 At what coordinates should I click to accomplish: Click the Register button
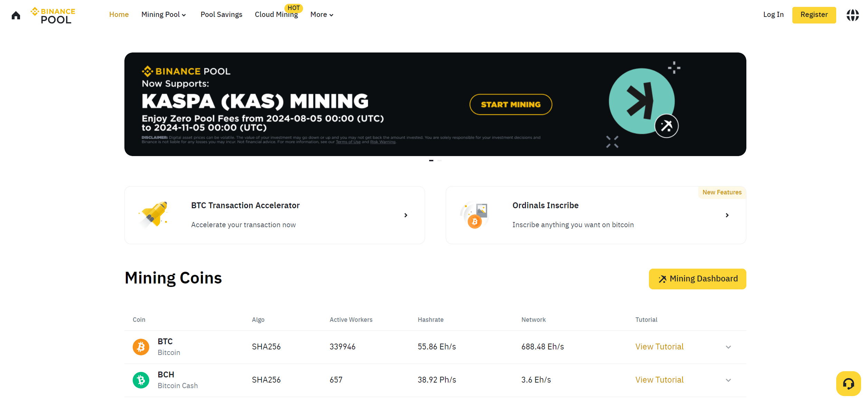click(x=814, y=15)
